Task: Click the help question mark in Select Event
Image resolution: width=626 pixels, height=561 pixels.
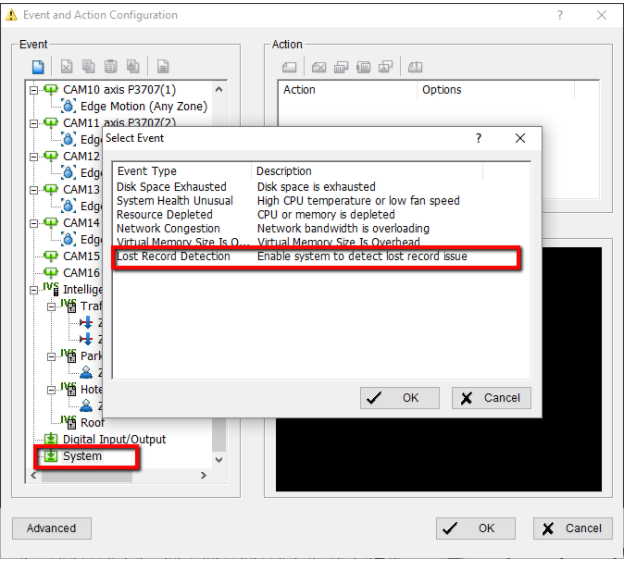Action: coord(478,138)
